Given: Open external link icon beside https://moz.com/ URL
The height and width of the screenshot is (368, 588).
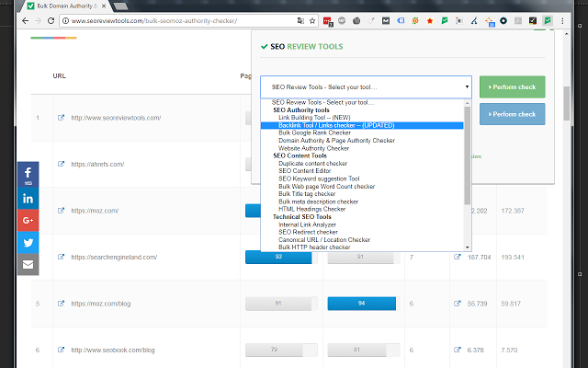Looking at the screenshot, I should (61, 211).
